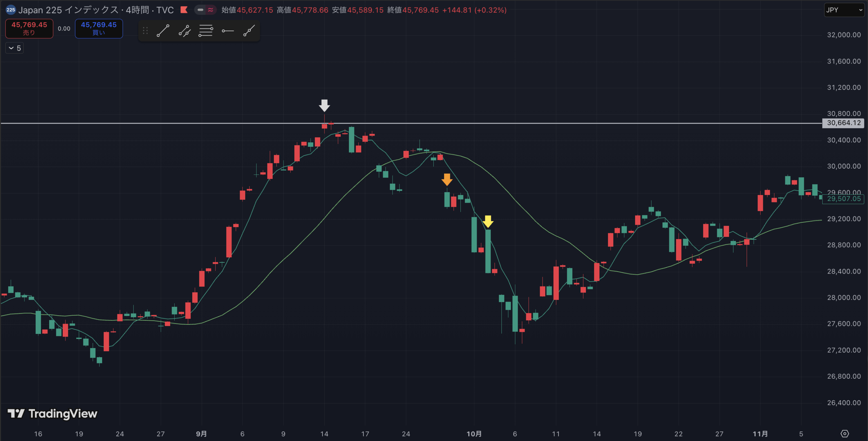This screenshot has width=868, height=441.
Task: Select the Fibonacci retracement lines tool
Action: point(206,31)
